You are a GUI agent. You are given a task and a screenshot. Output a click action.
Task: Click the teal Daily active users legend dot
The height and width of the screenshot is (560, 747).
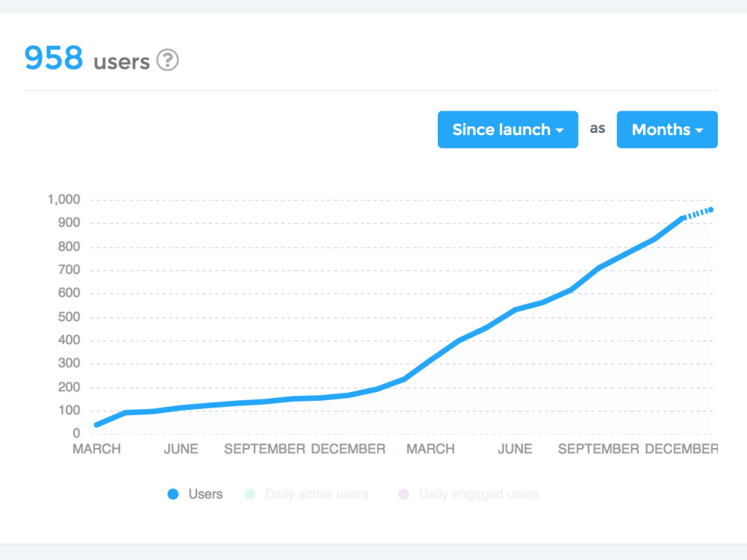[x=249, y=494]
